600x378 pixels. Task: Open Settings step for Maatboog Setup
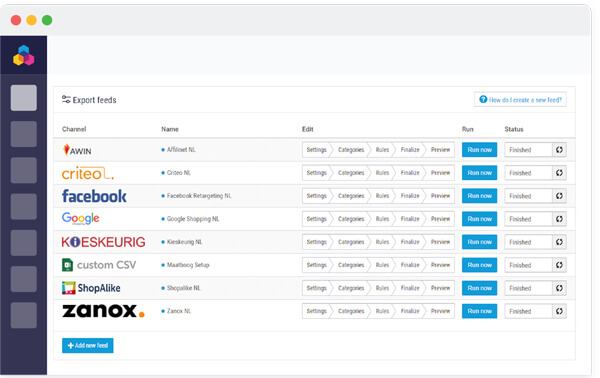[x=316, y=265]
